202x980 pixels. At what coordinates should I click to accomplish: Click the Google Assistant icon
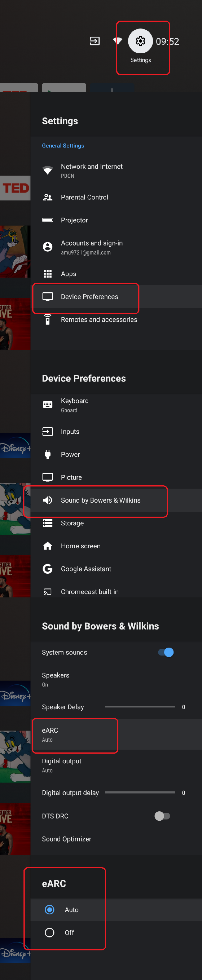[48, 569]
